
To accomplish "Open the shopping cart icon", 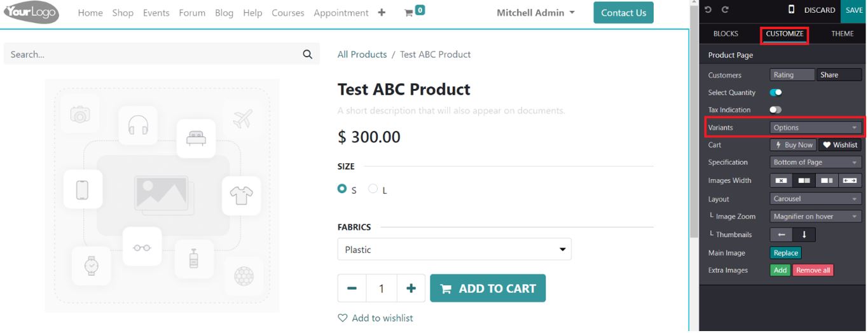I will click(409, 13).
